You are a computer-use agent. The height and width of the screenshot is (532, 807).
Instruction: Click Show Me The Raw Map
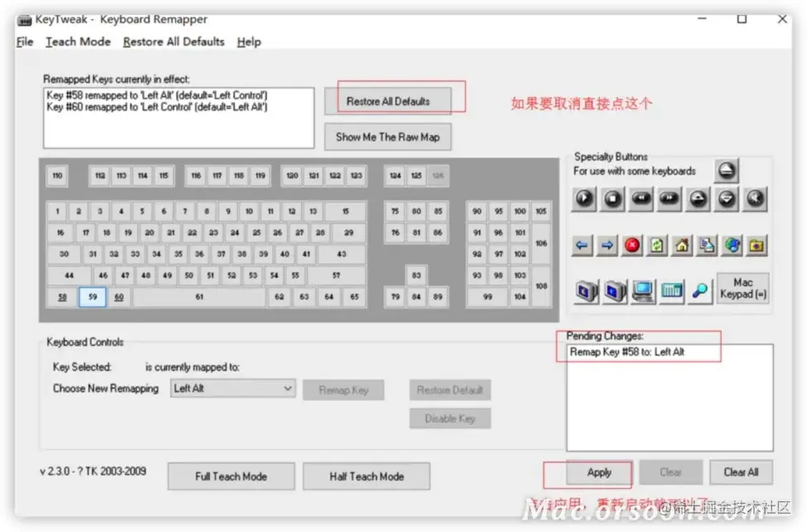coord(388,137)
